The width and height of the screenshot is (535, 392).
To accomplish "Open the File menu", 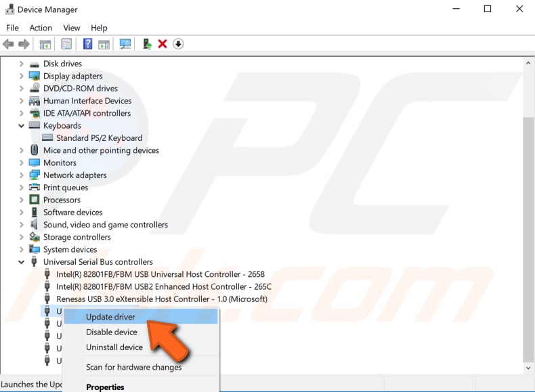I will pyautogui.click(x=12, y=28).
